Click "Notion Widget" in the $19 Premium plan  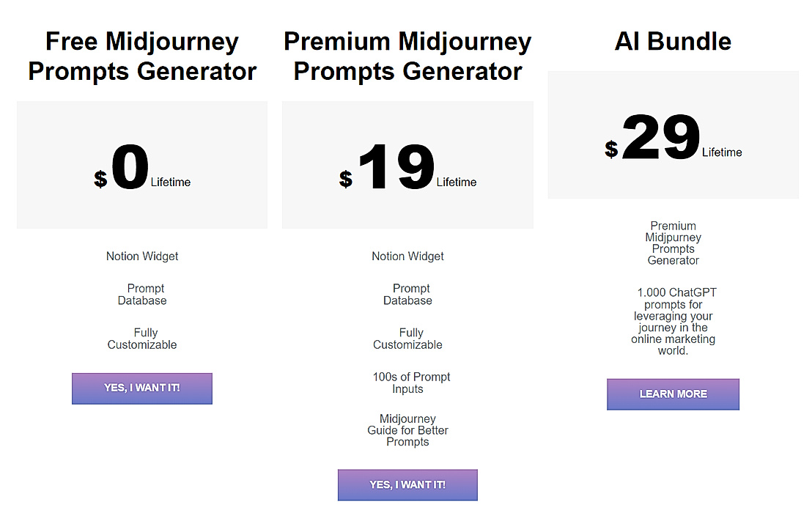(407, 257)
